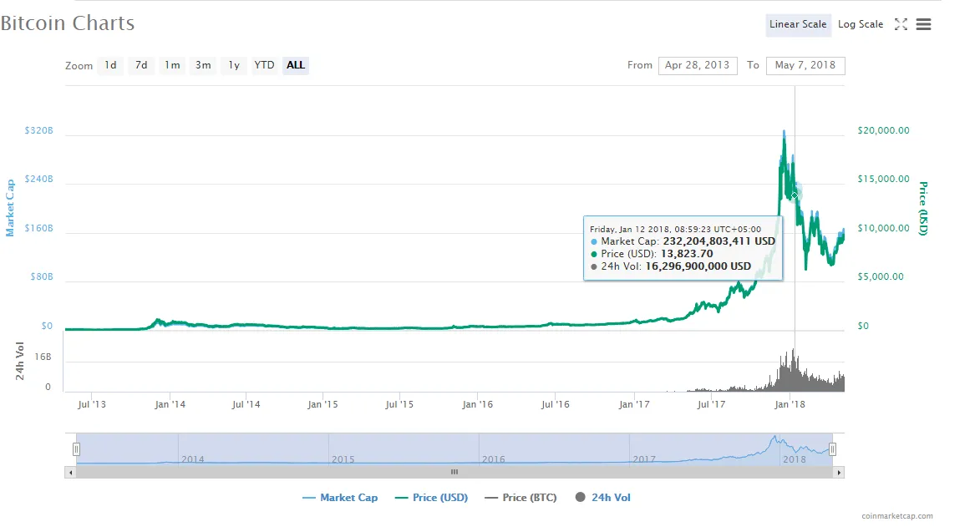Image resolution: width=980 pixels, height=532 pixels.
Task: Click the $20,000.00 price axis label
Action: 883,130
